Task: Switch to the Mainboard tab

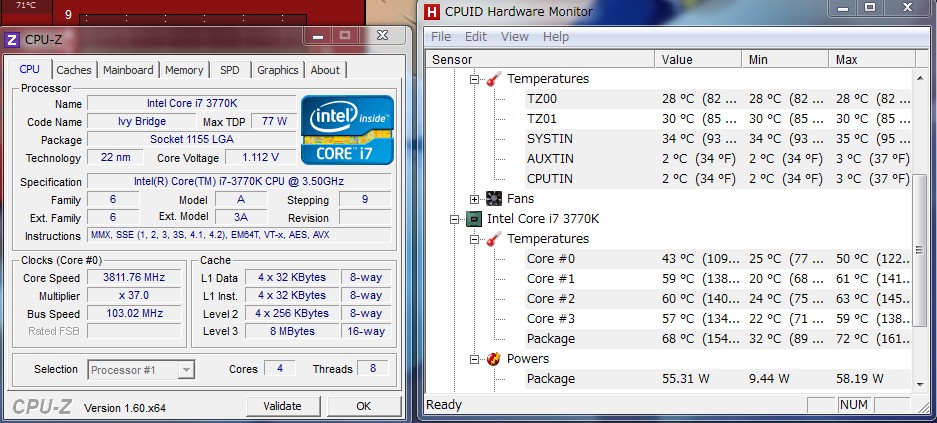Action: click(128, 70)
